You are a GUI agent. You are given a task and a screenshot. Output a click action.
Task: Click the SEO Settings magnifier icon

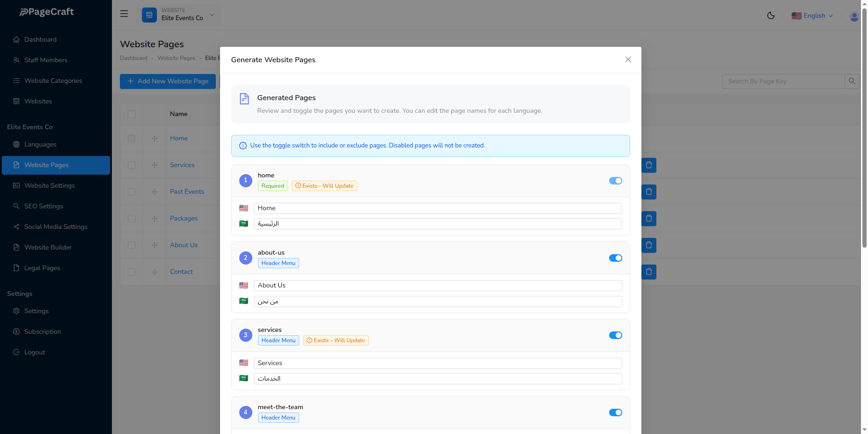pyautogui.click(x=16, y=206)
